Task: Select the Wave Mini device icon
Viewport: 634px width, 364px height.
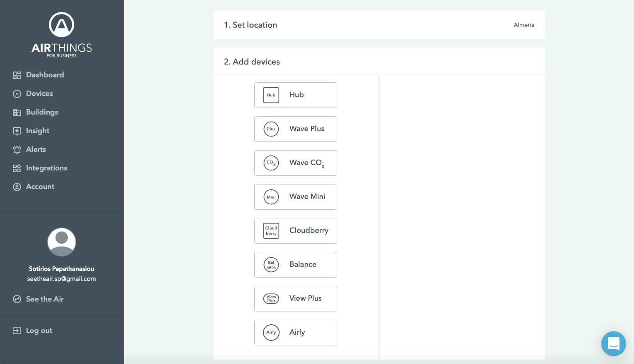Action: pyautogui.click(x=271, y=197)
